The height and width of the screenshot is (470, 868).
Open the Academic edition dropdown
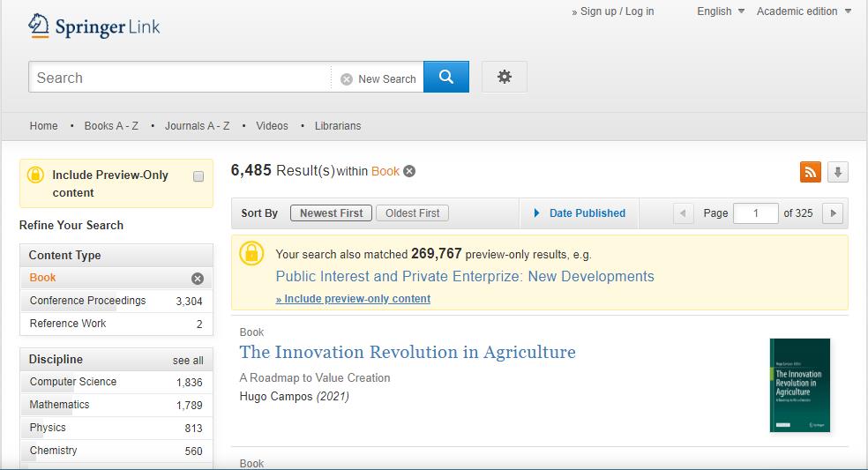coord(804,11)
